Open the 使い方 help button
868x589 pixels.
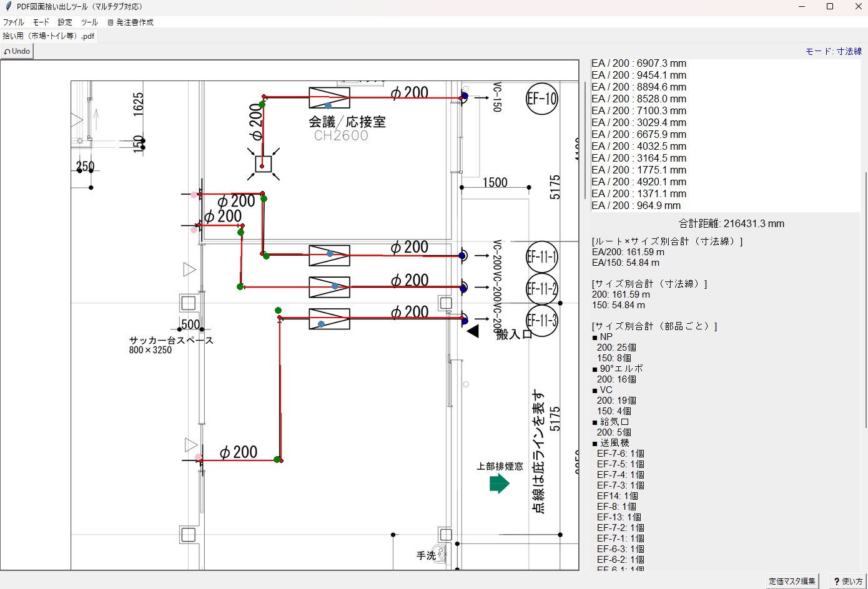click(x=848, y=581)
